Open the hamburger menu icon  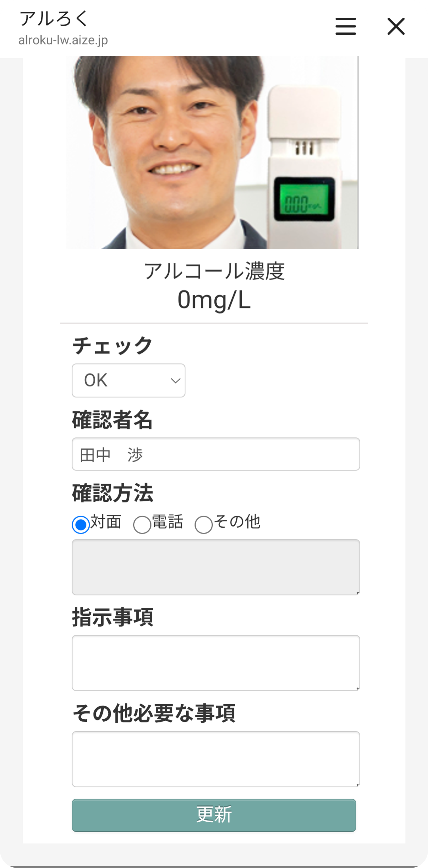coord(345,26)
